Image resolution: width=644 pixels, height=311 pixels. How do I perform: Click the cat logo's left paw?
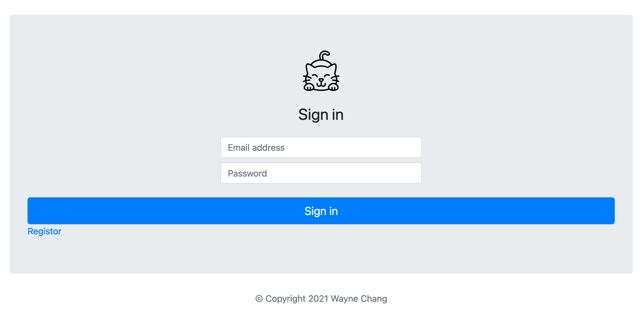pyautogui.click(x=309, y=87)
